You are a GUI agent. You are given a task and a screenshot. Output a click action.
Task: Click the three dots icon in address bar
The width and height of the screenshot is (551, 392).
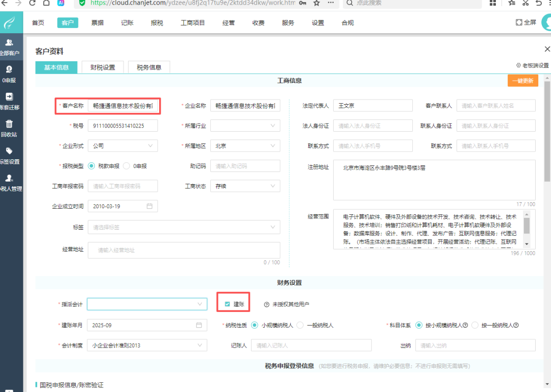[x=331, y=3]
